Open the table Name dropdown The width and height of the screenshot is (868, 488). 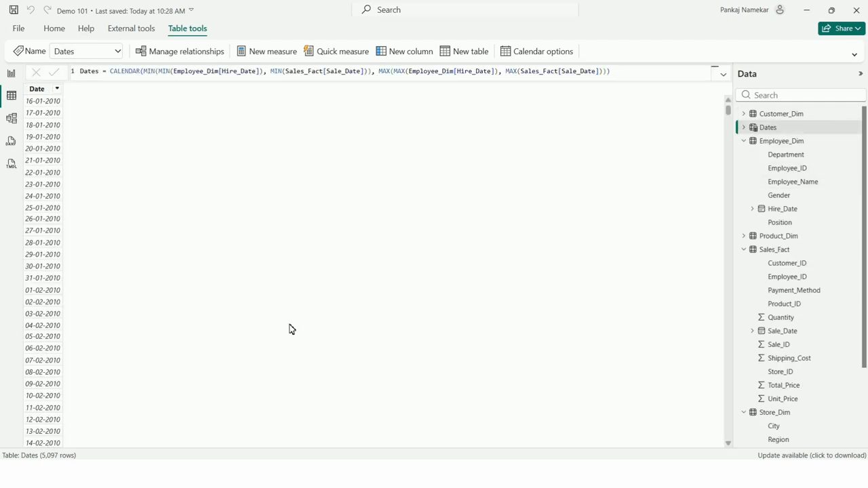(117, 52)
